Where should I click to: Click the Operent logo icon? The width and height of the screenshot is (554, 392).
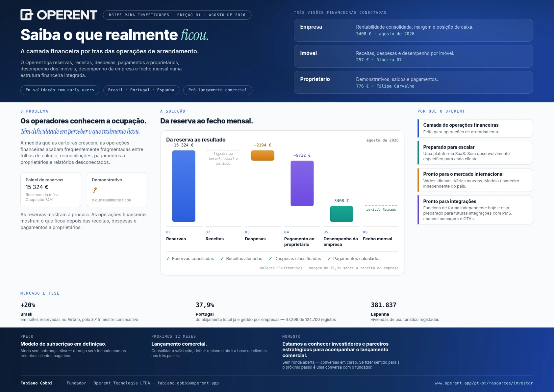[27, 15]
